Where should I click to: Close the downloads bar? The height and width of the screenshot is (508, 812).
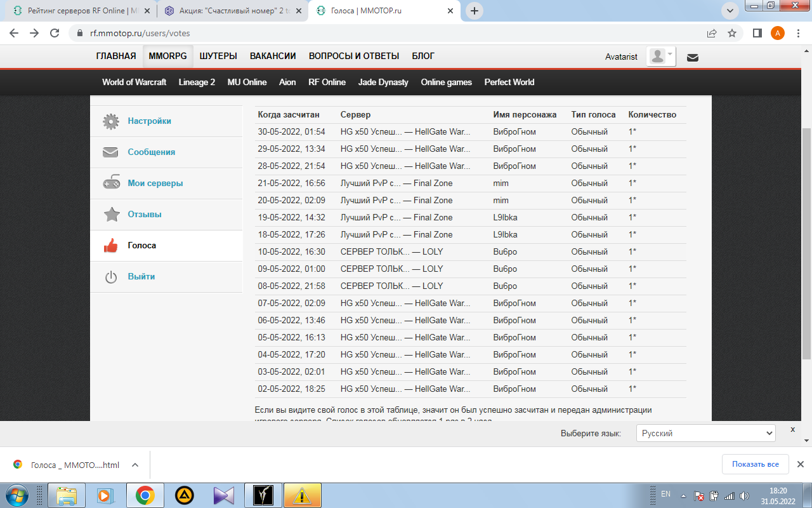pyautogui.click(x=800, y=464)
